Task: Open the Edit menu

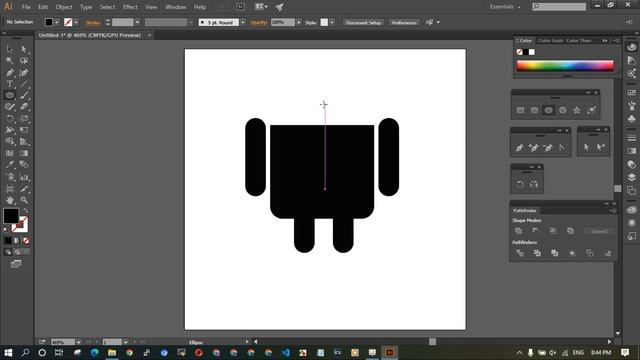Action: (43, 7)
